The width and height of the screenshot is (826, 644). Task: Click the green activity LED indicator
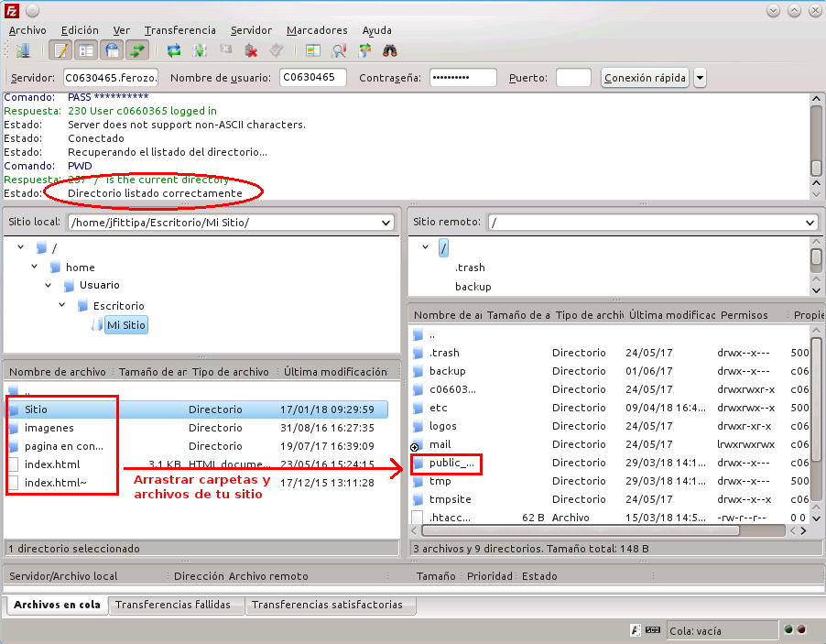[x=788, y=629]
